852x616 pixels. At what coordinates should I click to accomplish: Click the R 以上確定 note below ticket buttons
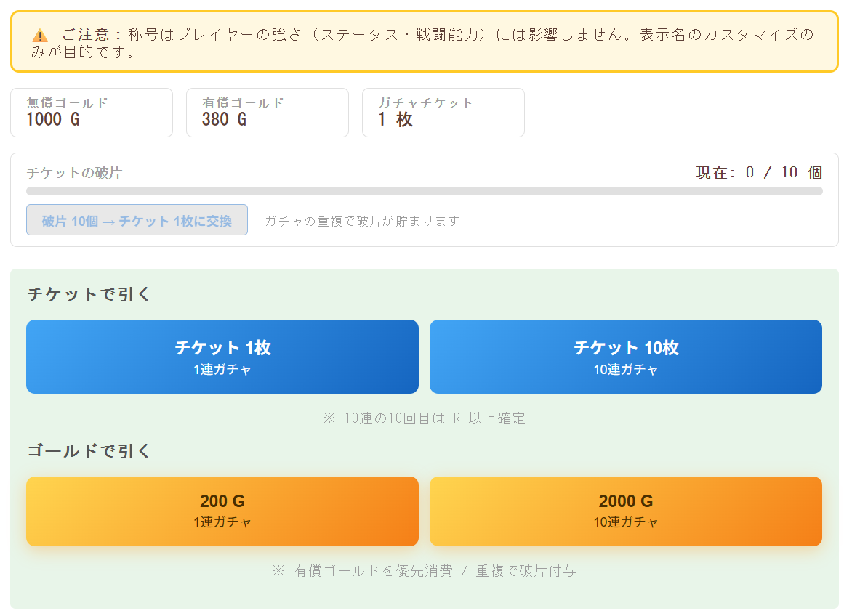click(x=424, y=418)
